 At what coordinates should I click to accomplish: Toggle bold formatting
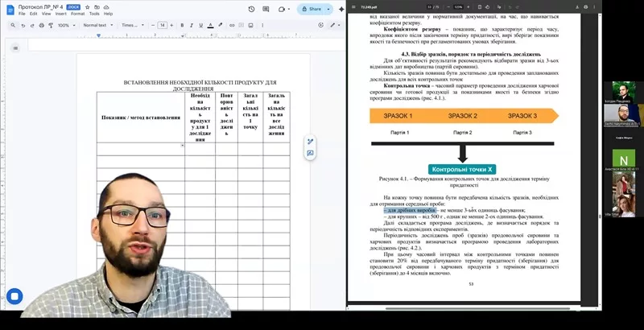pyautogui.click(x=182, y=25)
